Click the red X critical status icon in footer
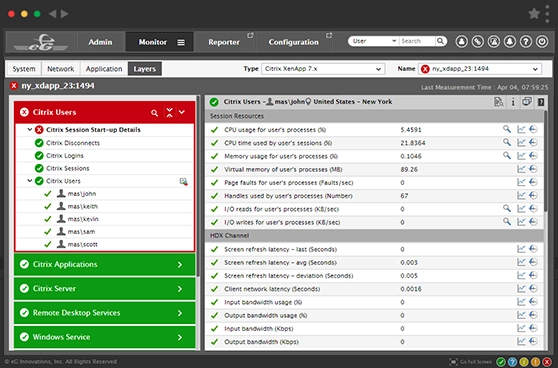The height and width of the screenshot is (368, 558). 547,362
